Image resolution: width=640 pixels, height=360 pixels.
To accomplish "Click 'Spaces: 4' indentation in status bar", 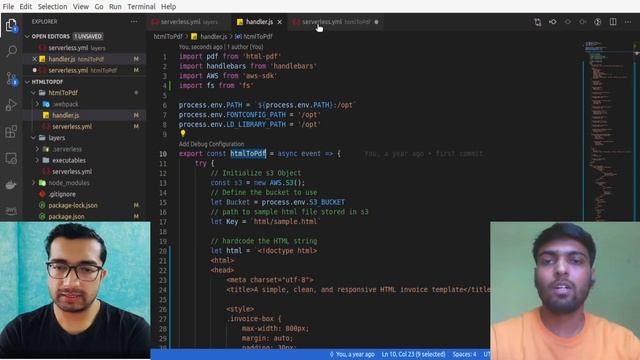I will [x=464, y=354].
